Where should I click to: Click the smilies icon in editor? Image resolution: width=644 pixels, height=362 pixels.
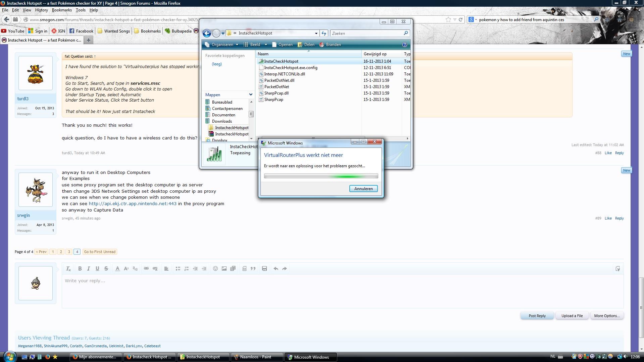(x=215, y=268)
